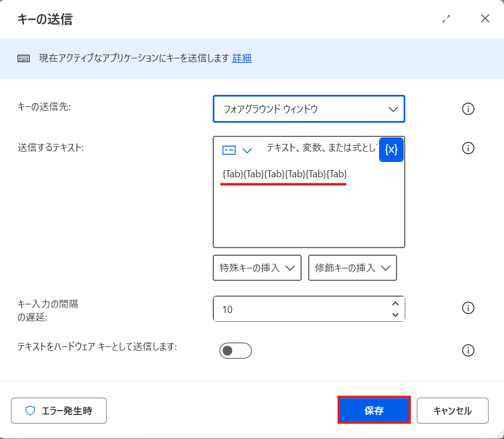The width and height of the screenshot is (504, 439).
Task: Open the フォアグラウンド ウィンドウ dropdown
Action: point(309,109)
